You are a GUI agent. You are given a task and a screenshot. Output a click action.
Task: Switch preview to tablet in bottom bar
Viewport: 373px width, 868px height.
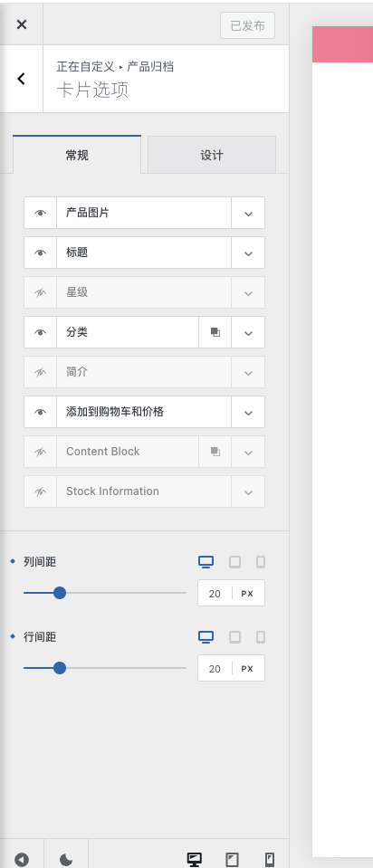tap(233, 860)
